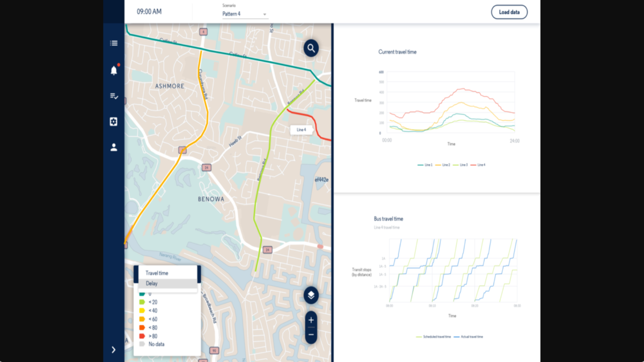This screenshot has width=644, height=362.
Task: Toggle Line 2 in travel time chart legend
Action: pyautogui.click(x=443, y=165)
